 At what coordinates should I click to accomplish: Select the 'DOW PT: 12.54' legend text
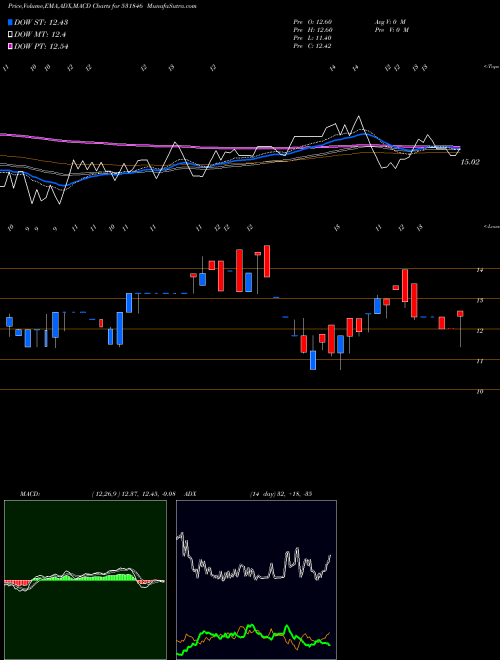coord(41,46)
